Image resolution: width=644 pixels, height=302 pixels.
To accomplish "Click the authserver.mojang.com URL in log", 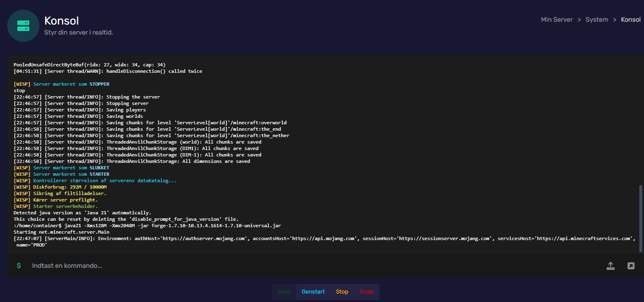I will pos(204,238).
